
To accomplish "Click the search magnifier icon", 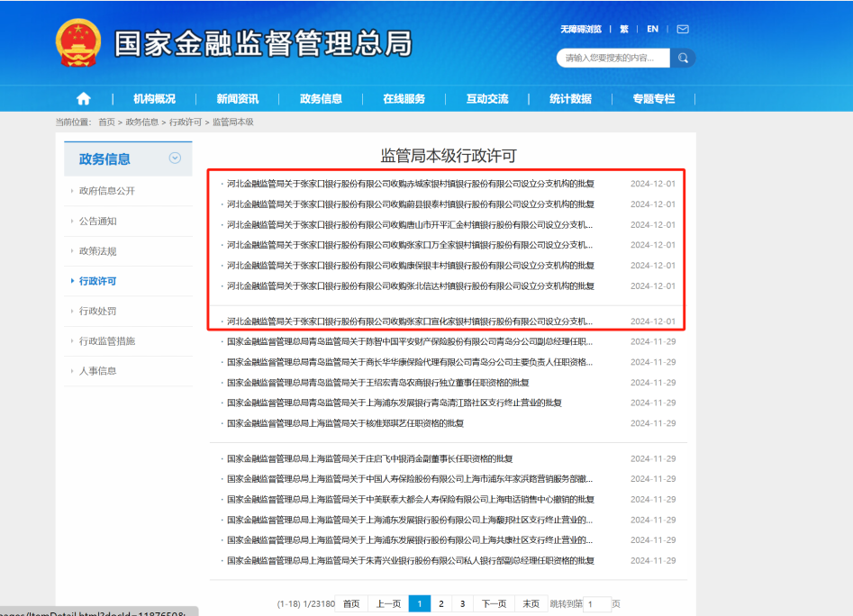I will (683, 57).
